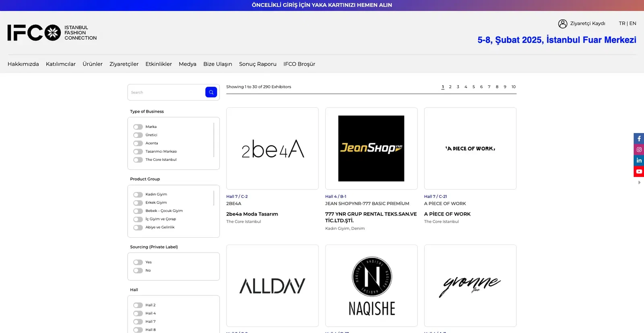Screen dimensions: 644x333
Task: Switch on the Hall 4 filter
Action: [138, 314]
